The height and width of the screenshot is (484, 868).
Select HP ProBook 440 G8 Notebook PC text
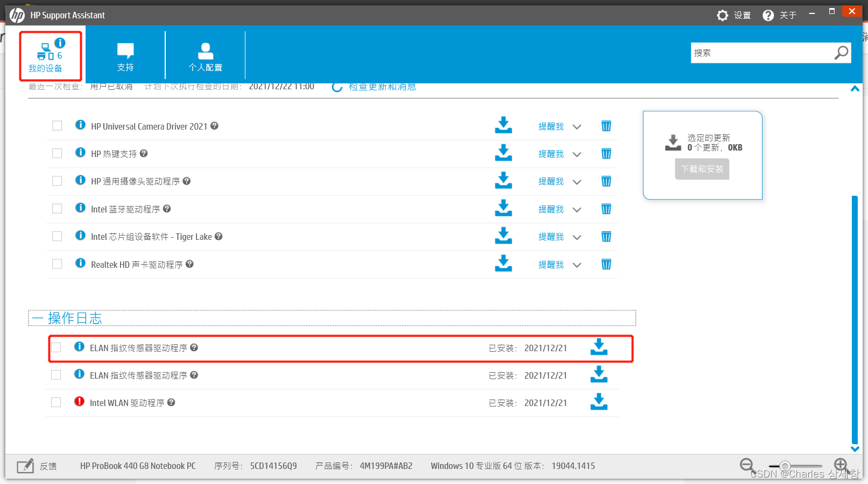pos(138,466)
